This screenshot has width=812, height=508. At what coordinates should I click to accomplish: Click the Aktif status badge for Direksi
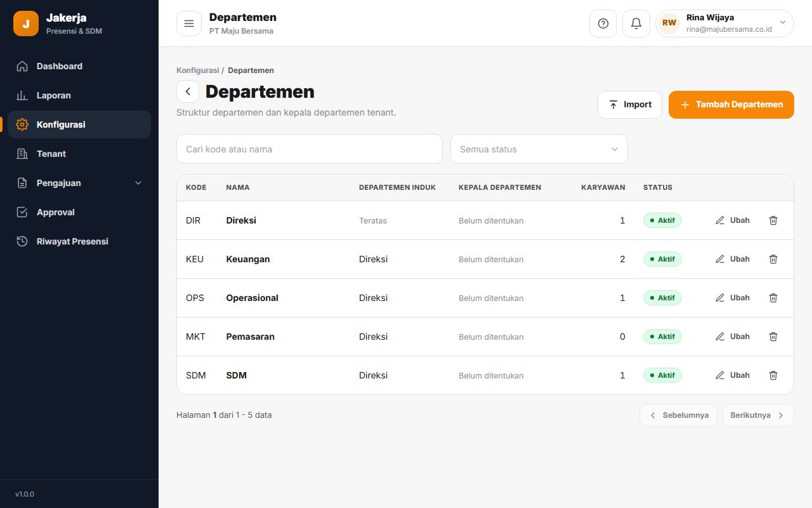662,220
